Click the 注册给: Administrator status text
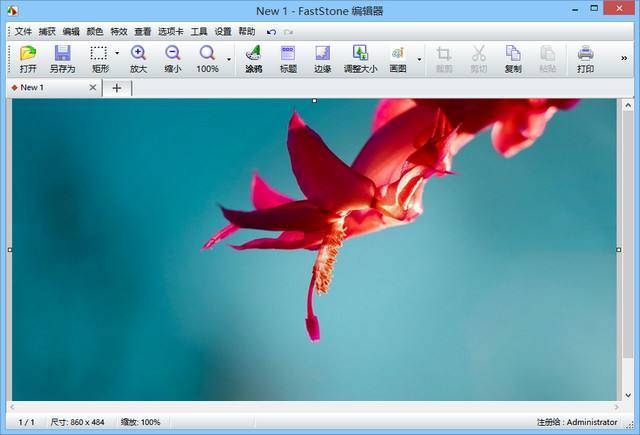This screenshot has height=435, width=640. point(577,422)
